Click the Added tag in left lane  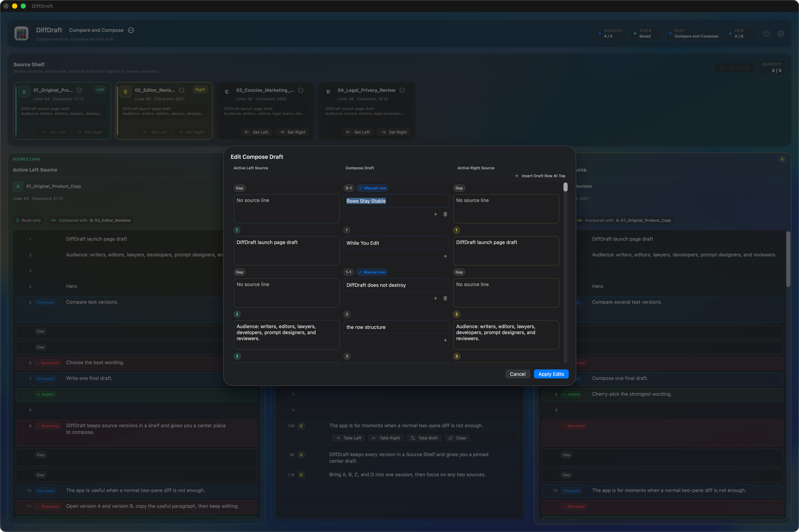coord(45,394)
